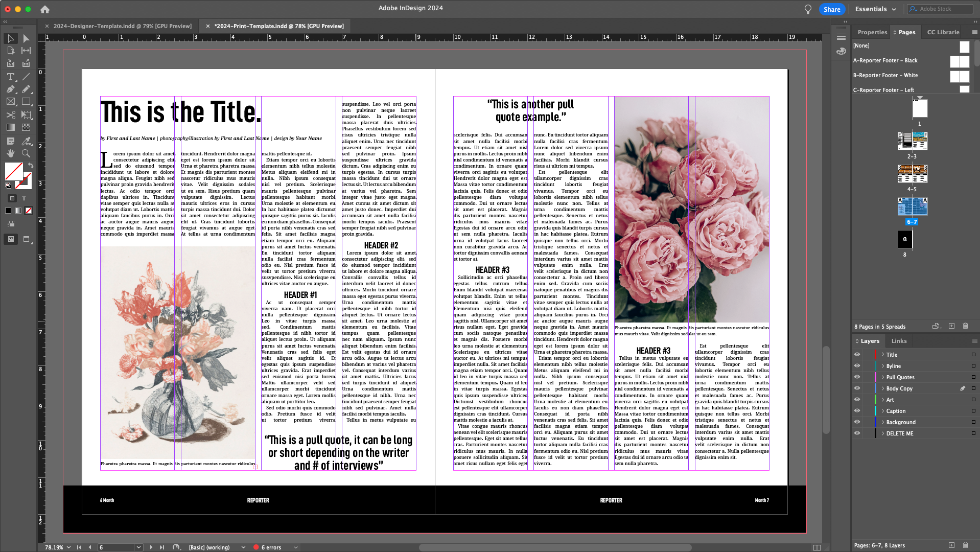Hide the DELETE ME layer
This screenshot has width=980, height=552.
click(x=857, y=433)
